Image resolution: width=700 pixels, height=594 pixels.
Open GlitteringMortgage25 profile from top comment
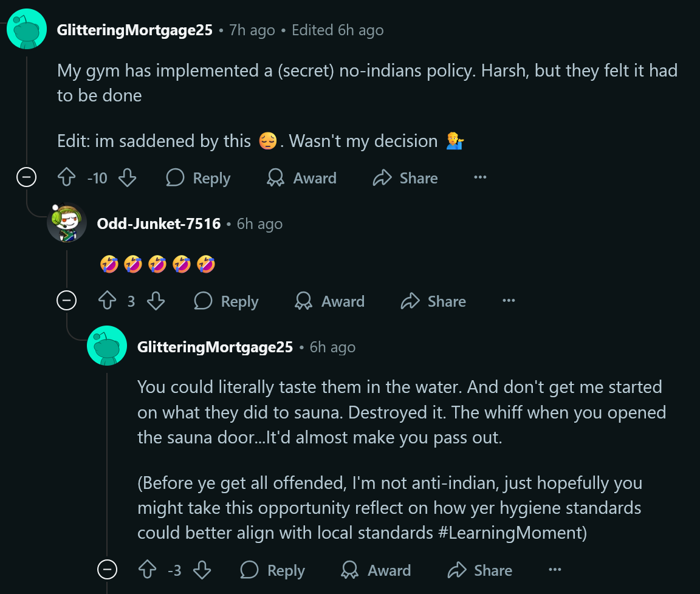point(134,30)
